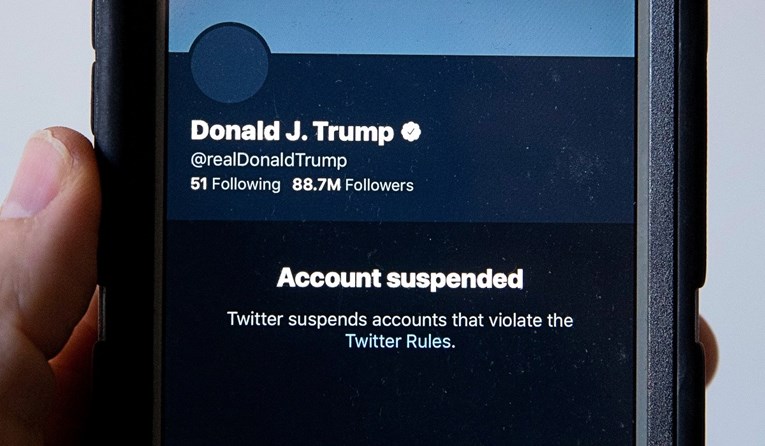Image resolution: width=765 pixels, height=446 pixels.
Task: Click the number 51 in the following count
Action: click(199, 184)
